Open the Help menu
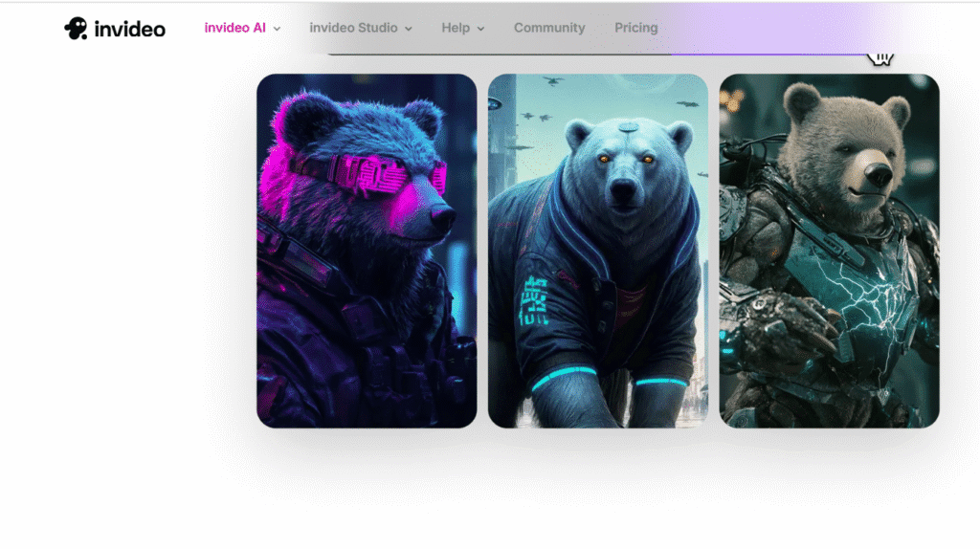Screen dimensions: 980x549 [x=456, y=28]
